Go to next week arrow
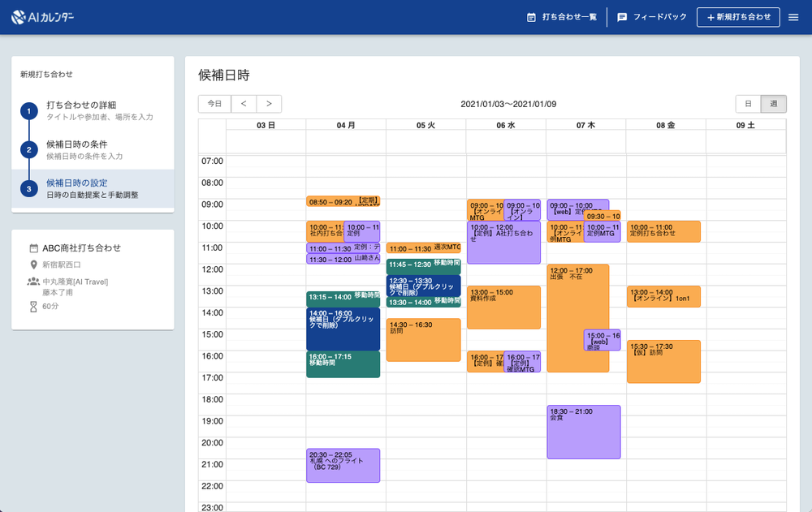The height and width of the screenshot is (512, 812). click(269, 104)
